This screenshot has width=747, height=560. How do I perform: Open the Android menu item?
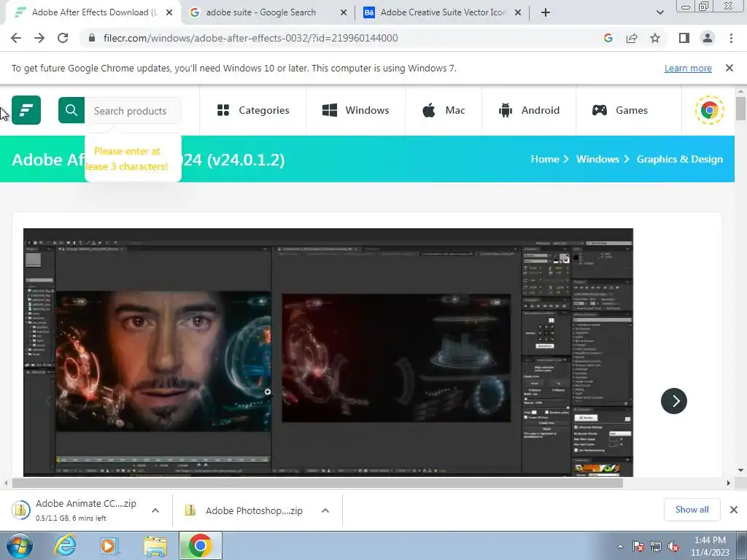pyautogui.click(x=529, y=111)
